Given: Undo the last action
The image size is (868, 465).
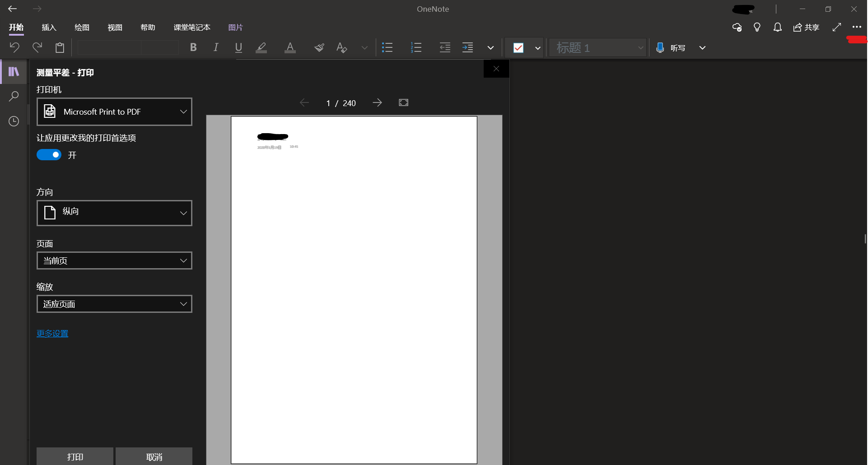Looking at the screenshot, I should point(14,47).
